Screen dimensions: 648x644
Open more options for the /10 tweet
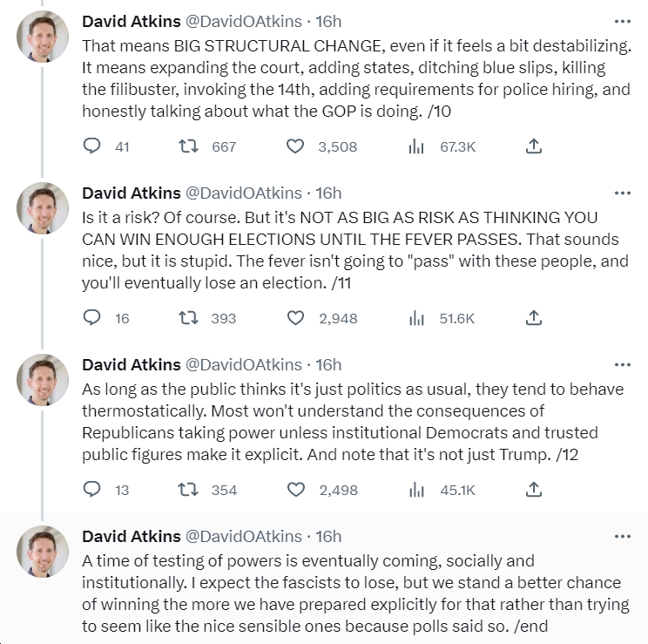coord(623,22)
